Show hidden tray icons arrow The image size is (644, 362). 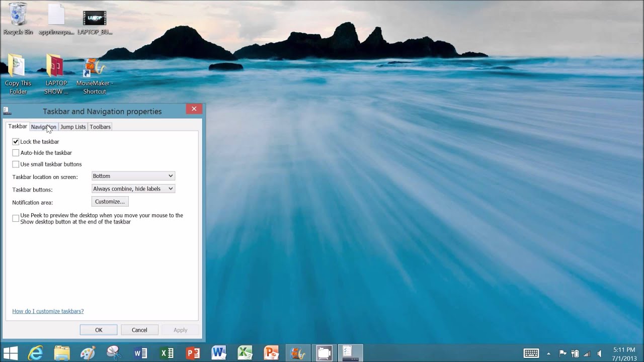(548, 353)
